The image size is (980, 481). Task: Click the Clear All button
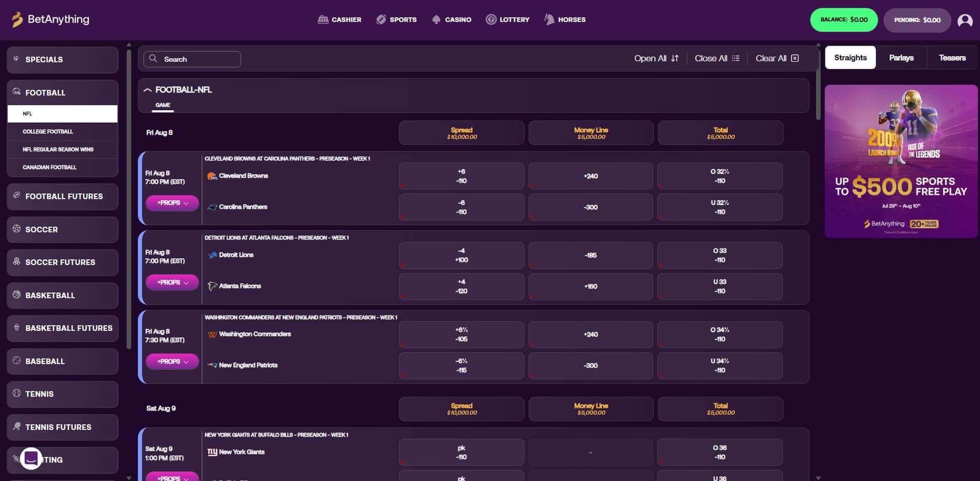776,58
